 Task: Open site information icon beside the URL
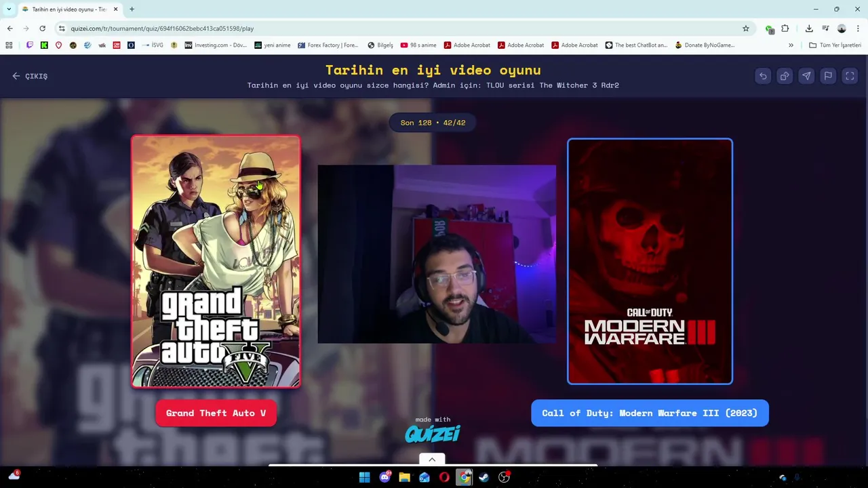pos(62,28)
